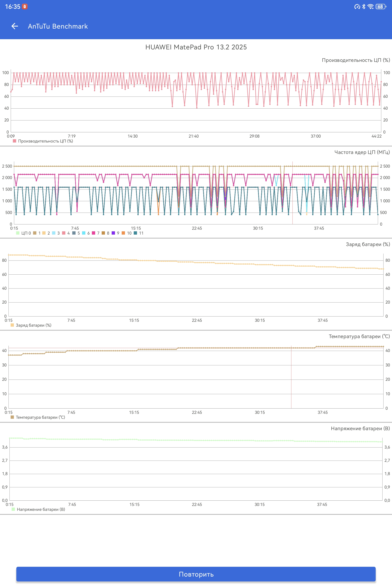Tap the Температура батареи legend swatch
392x588 pixels.
tap(12, 417)
